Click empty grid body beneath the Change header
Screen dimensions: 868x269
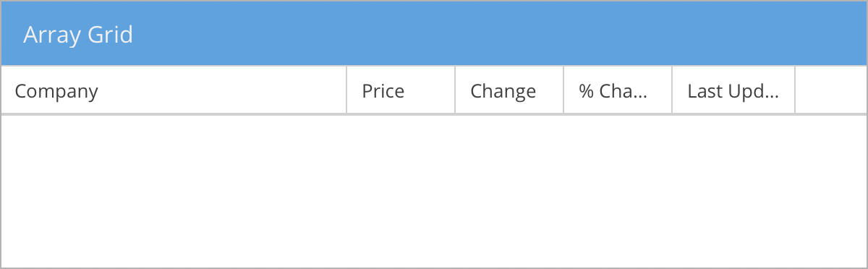click(510, 191)
